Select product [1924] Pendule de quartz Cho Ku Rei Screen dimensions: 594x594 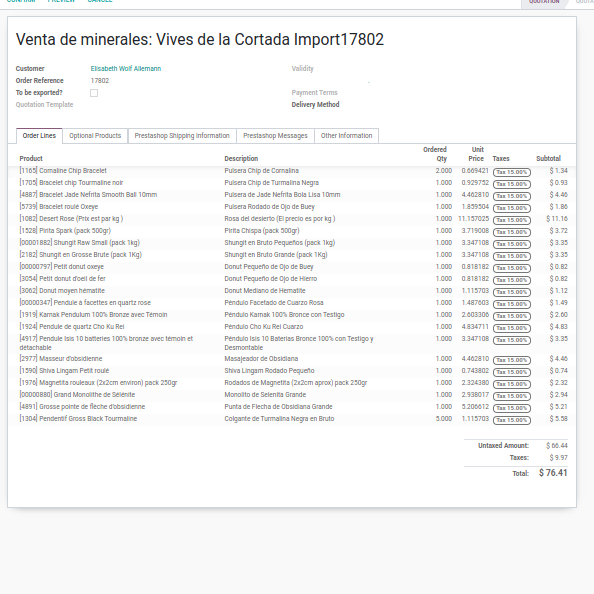72,327
